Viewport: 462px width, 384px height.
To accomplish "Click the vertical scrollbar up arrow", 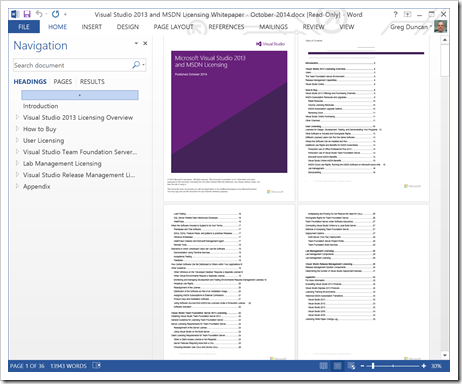I will pos(445,40).
